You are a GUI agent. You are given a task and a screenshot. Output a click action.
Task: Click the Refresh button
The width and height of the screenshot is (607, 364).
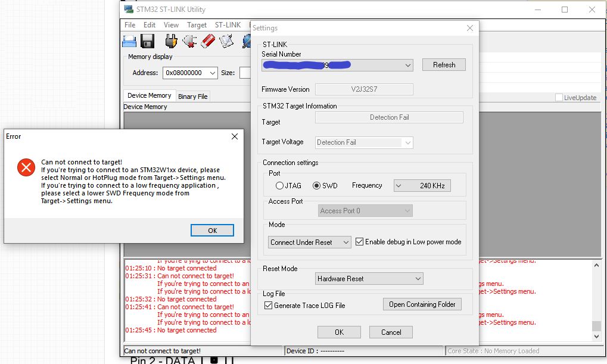tap(444, 65)
